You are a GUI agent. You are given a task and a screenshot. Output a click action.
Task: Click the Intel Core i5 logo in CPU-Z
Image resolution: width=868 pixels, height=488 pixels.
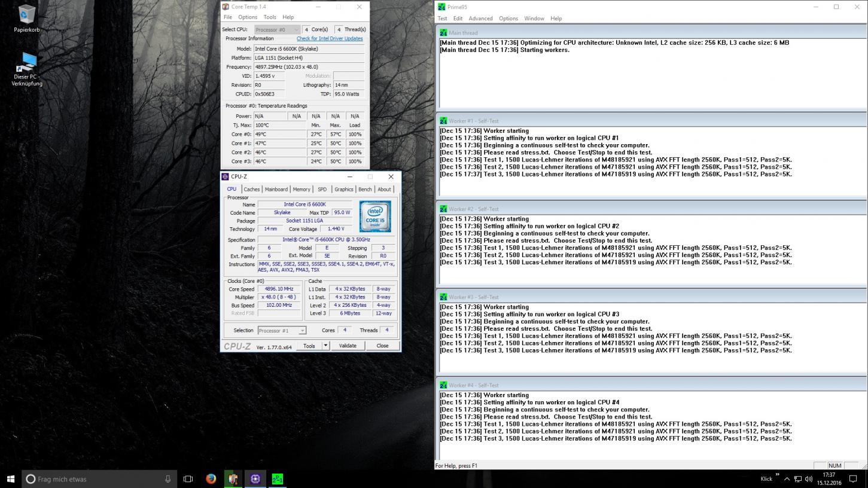pos(375,216)
